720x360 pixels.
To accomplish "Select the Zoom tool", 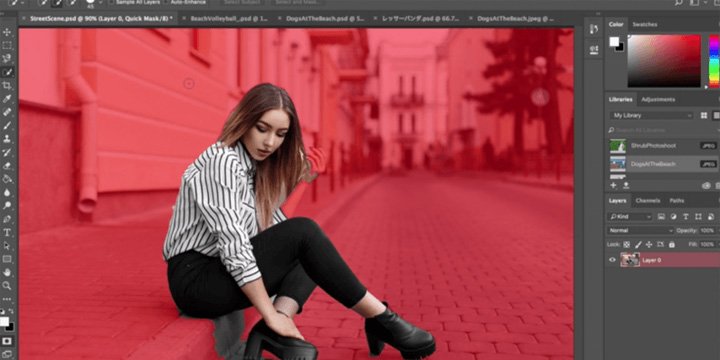I will [7, 286].
